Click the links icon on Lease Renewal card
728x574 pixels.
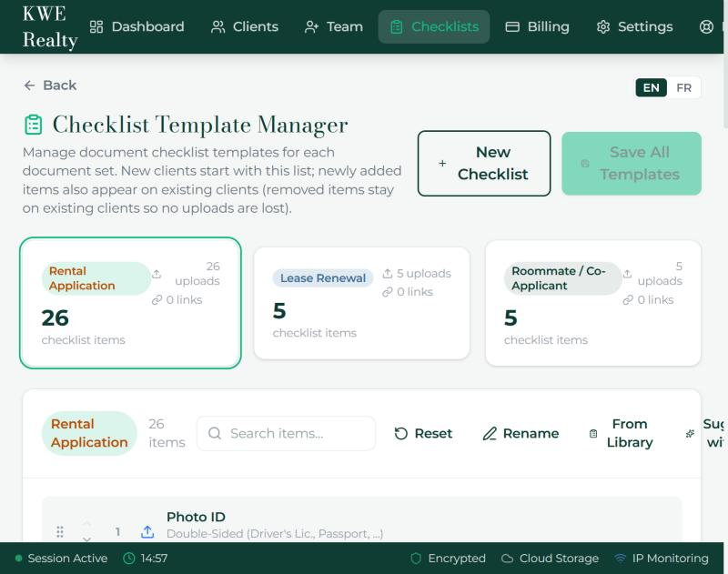(388, 292)
